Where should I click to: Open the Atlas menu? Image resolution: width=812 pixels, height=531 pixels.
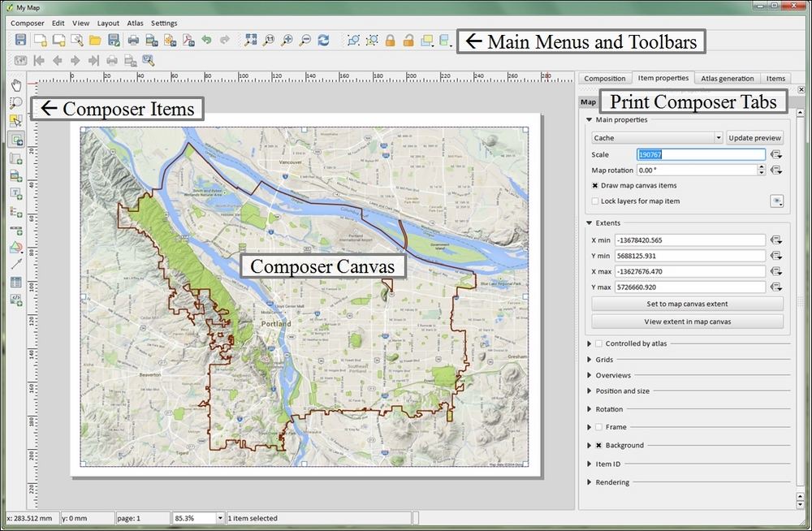click(x=135, y=24)
